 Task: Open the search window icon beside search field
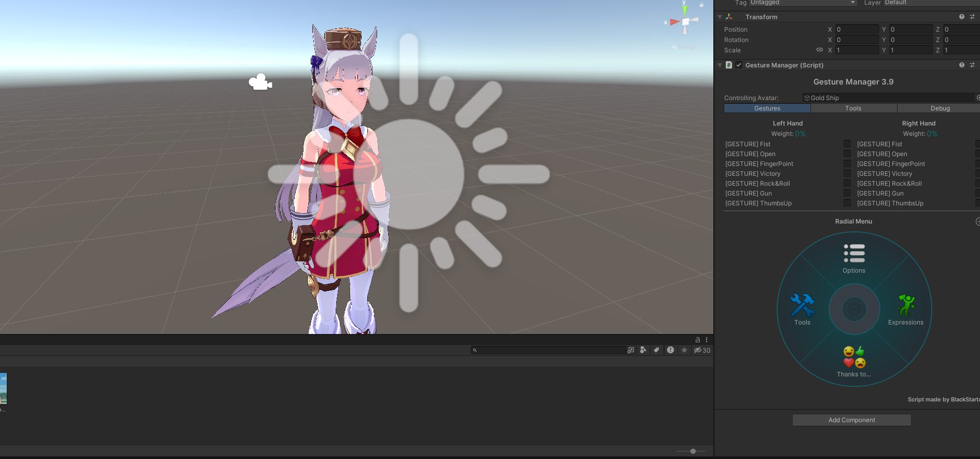point(631,350)
